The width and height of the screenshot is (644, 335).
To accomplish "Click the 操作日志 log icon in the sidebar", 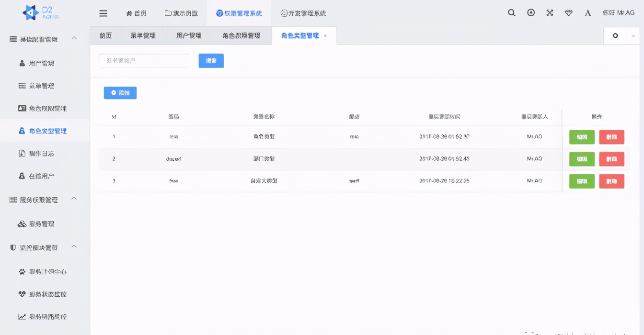I will pyautogui.click(x=23, y=153).
